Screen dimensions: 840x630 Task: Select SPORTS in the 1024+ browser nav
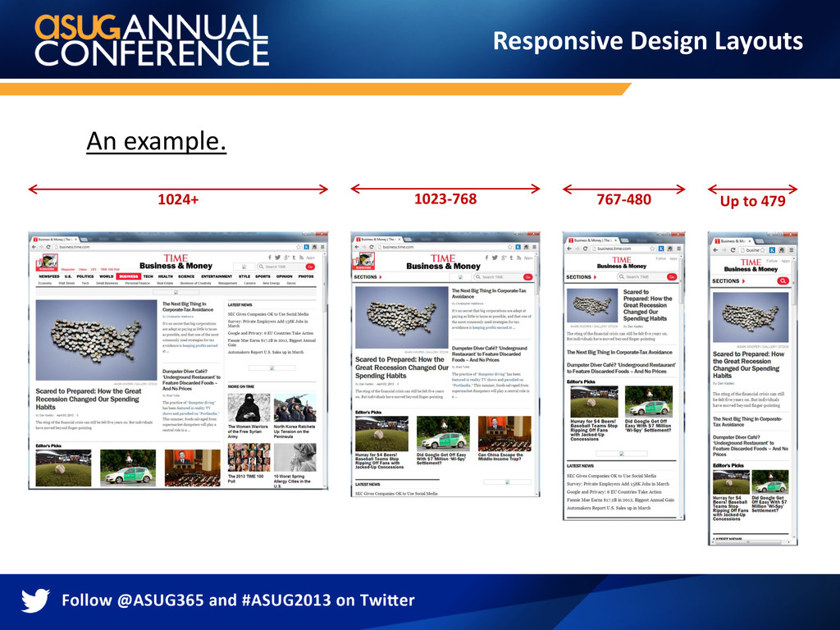[262, 276]
